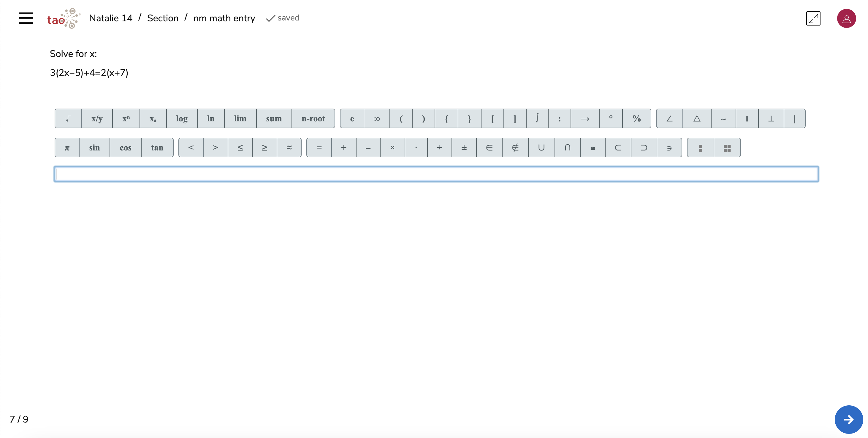Insert the less-than-or-equal symbol
The width and height of the screenshot is (868, 438).
click(240, 147)
